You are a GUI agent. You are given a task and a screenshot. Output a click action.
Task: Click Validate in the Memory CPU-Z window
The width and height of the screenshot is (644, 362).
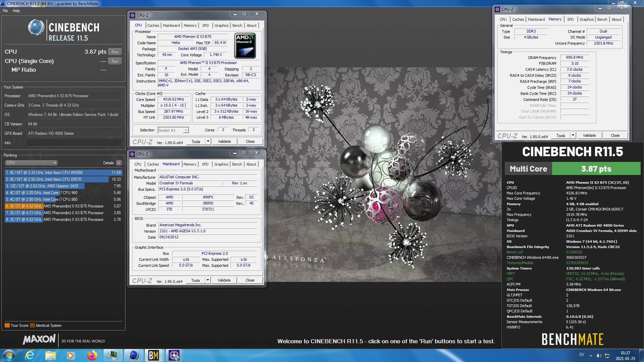(x=589, y=135)
